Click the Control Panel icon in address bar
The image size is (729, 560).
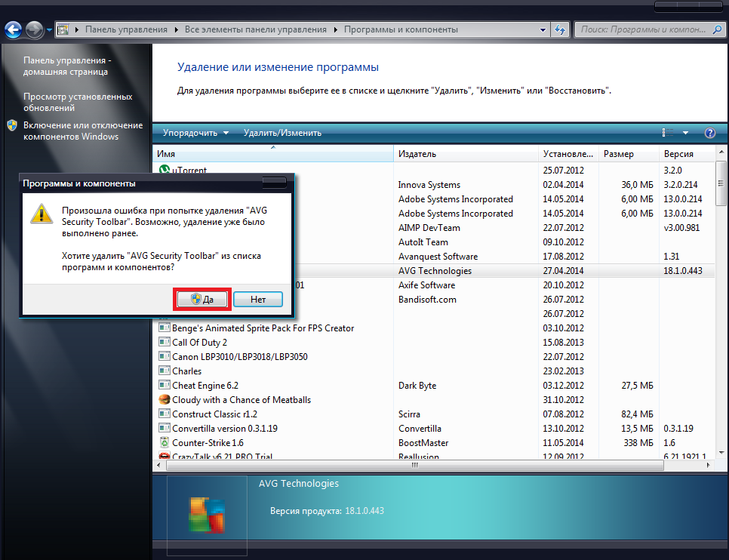point(63,29)
